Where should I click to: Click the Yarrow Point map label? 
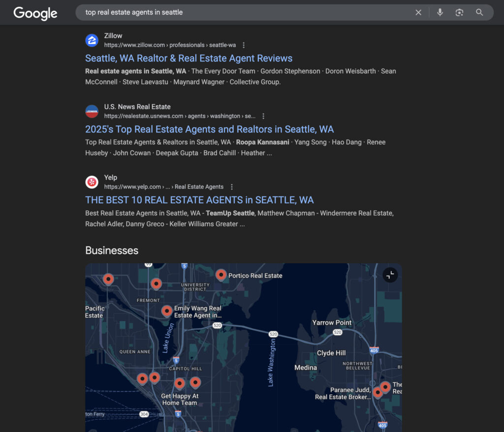[x=332, y=323]
